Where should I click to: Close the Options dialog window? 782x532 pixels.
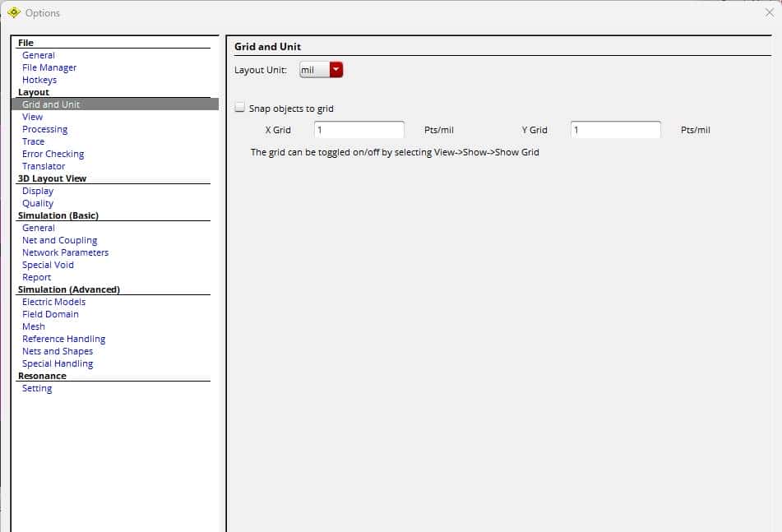tap(769, 12)
